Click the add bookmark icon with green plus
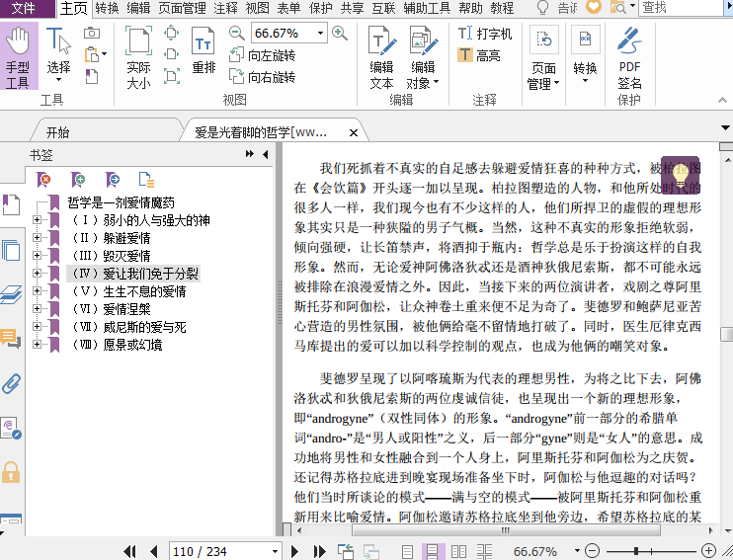 click(x=78, y=179)
